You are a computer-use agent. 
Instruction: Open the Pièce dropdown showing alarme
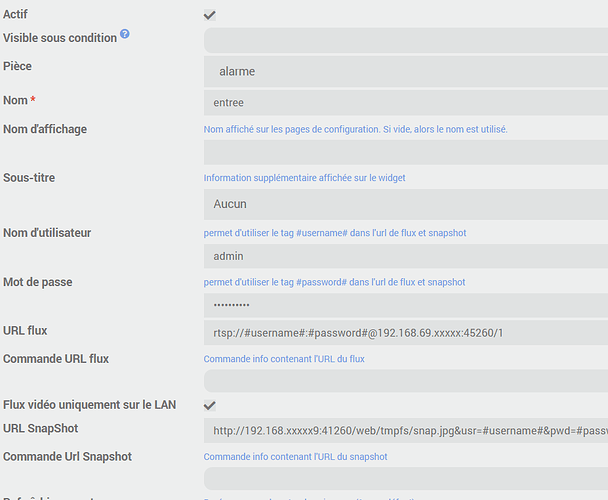[x=405, y=72]
